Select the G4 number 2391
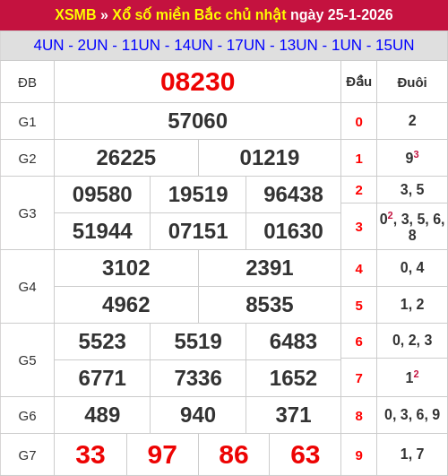Viewport: 448px width, 476px height. [x=270, y=268]
